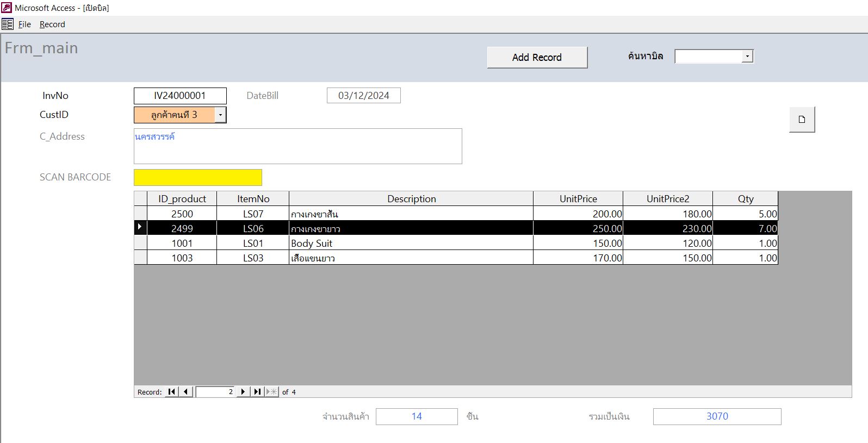Image resolution: width=868 pixels, height=443 pixels.
Task: Select the Qty cell 5.00
Action: pos(746,214)
